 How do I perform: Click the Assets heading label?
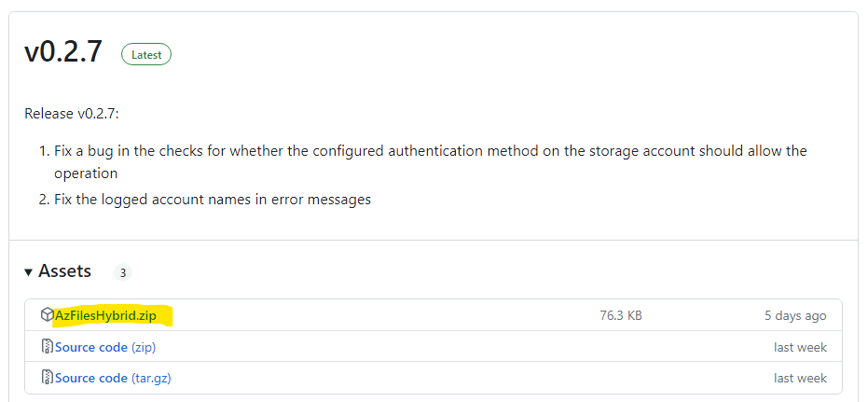tap(64, 271)
